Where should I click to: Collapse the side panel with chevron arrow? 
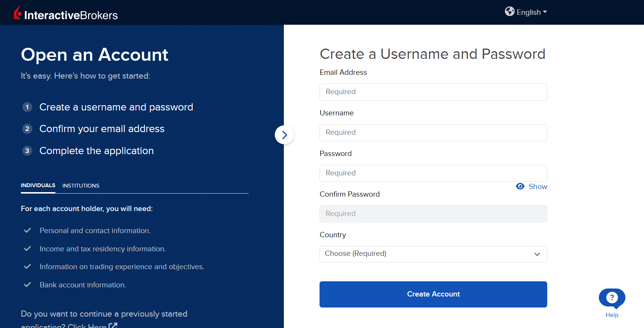tap(284, 135)
